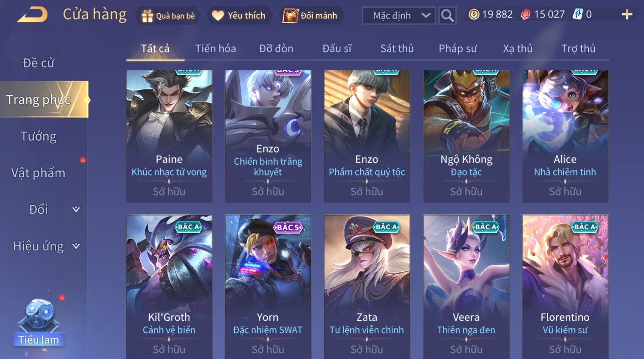
Task: Select Veera Thiên nga đen skin card
Action: pos(466,286)
